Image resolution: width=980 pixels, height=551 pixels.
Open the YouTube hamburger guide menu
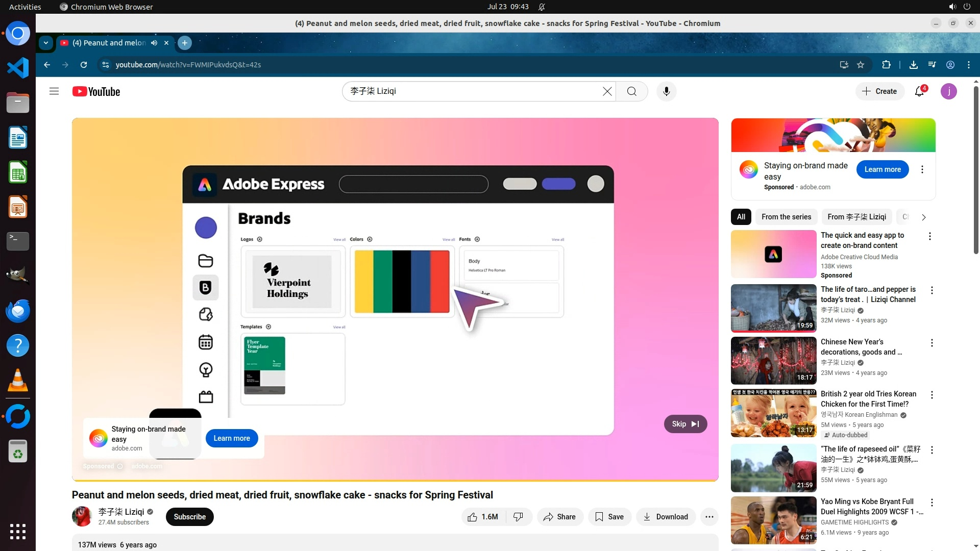tap(54, 91)
